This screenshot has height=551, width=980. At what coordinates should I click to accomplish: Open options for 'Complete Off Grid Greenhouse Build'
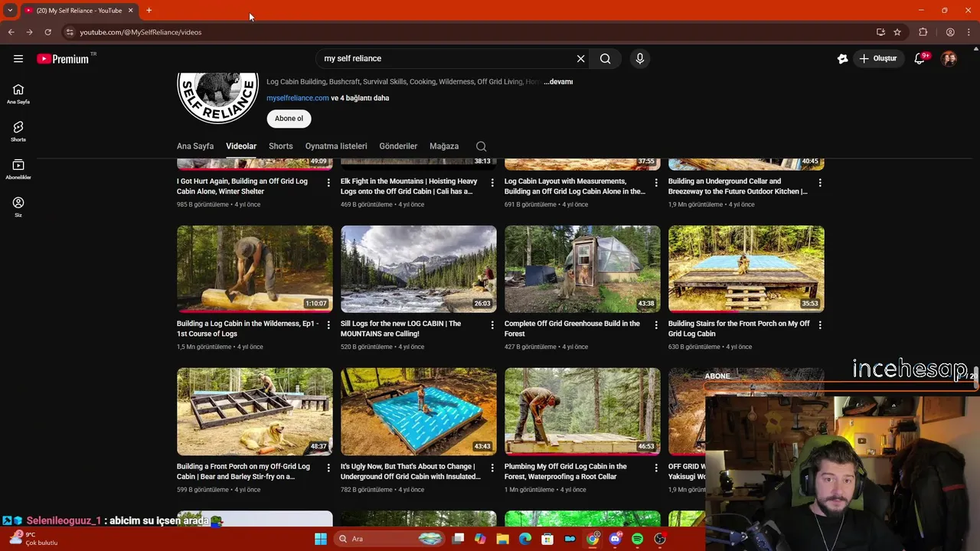[x=656, y=325]
